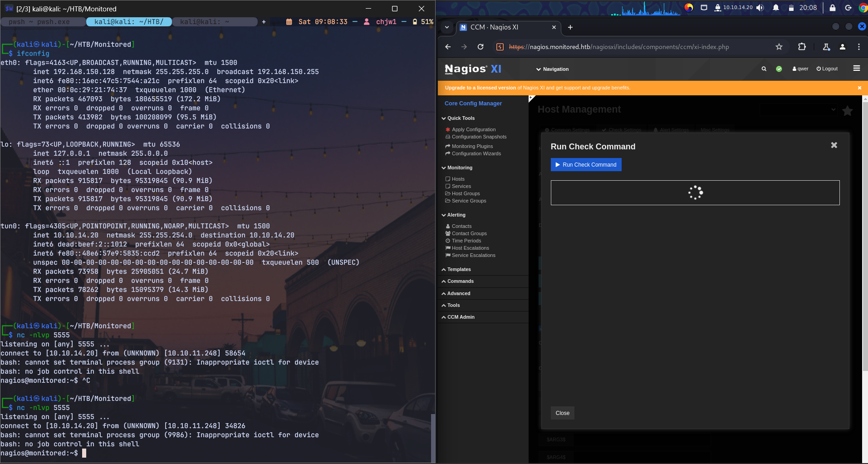Image resolution: width=868 pixels, height=464 pixels.
Task: Open the Core Config Manager link
Action: 473,104
